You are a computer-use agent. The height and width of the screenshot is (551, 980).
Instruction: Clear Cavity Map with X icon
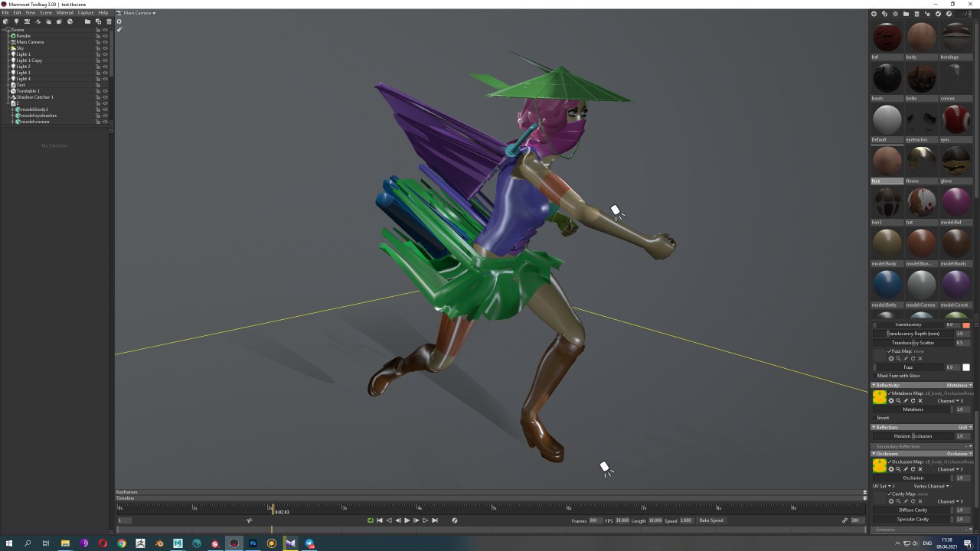click(920, 501)
